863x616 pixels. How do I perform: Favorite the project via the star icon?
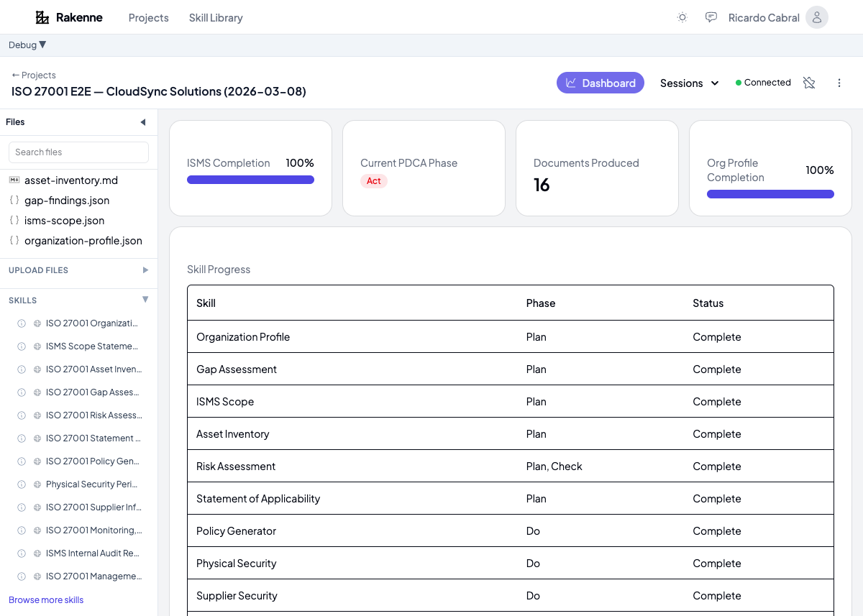[809, 83]
